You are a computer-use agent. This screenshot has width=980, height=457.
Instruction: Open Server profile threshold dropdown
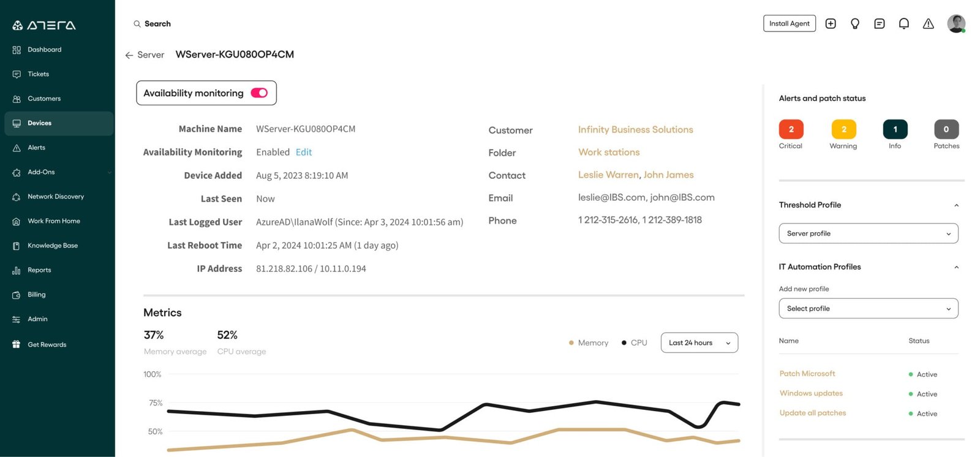869,233
